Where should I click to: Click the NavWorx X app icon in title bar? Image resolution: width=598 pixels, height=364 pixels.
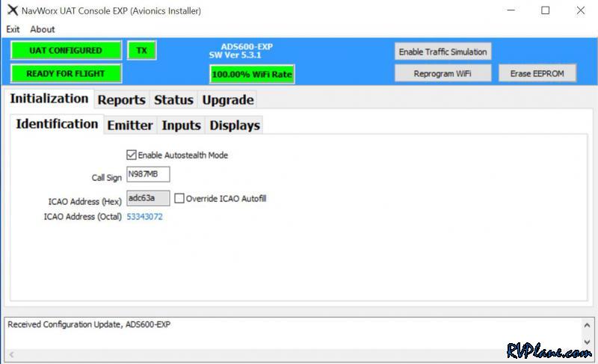coord(13,10)
